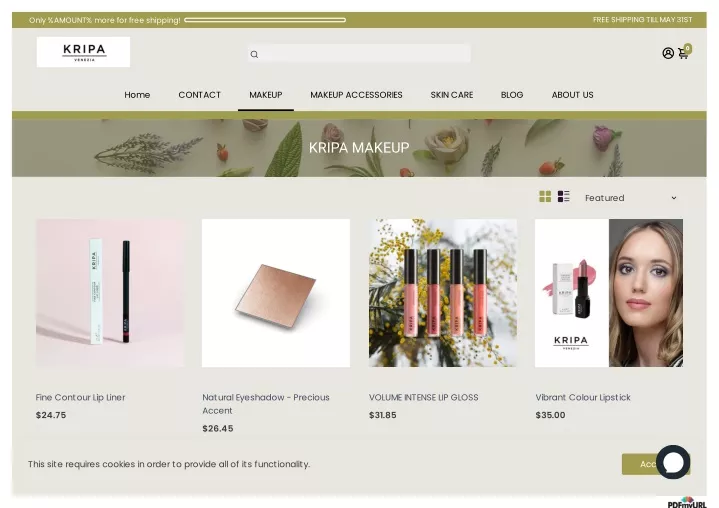Screen dimensions: 719x508
Task: Open the chat bubble widget
Action: 673,462
